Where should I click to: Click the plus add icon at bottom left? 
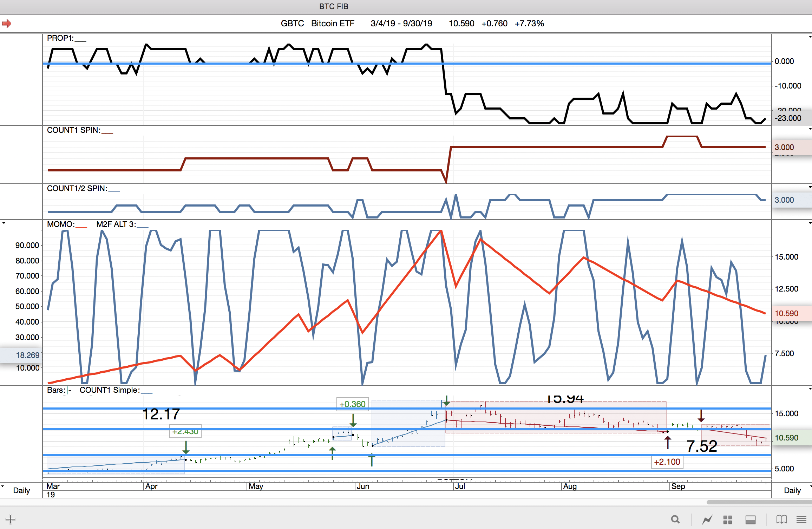[x=11, y=519]
